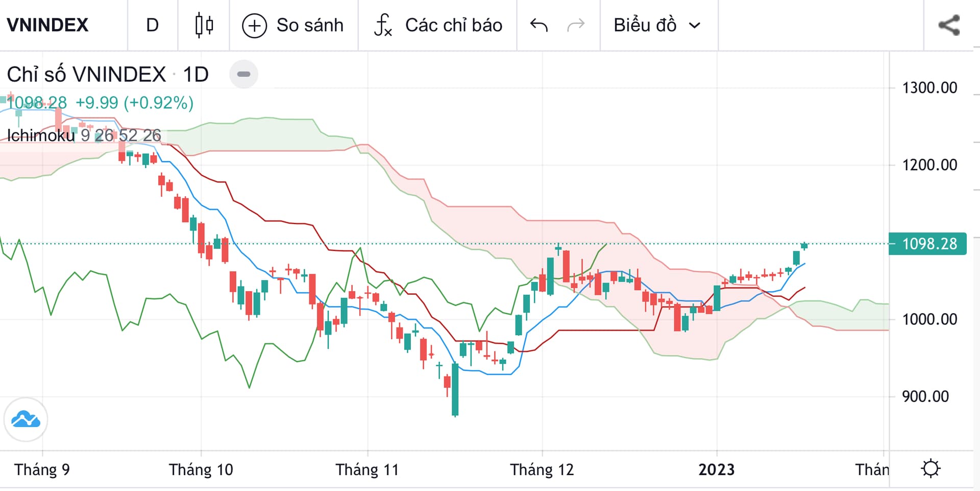This screenshot has width=980, height=491.
Task: Click the 2023 time axis label
Action: point(716,469)
